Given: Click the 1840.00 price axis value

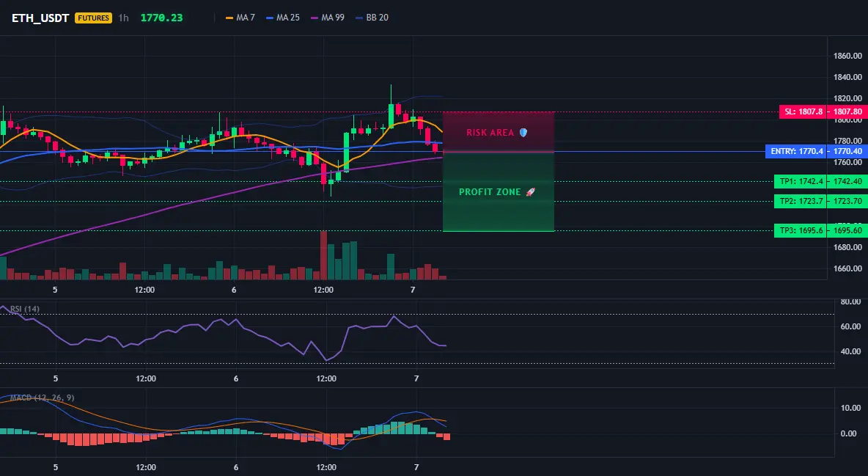Looking at the screenshot, I should click(x=847, y=77).
